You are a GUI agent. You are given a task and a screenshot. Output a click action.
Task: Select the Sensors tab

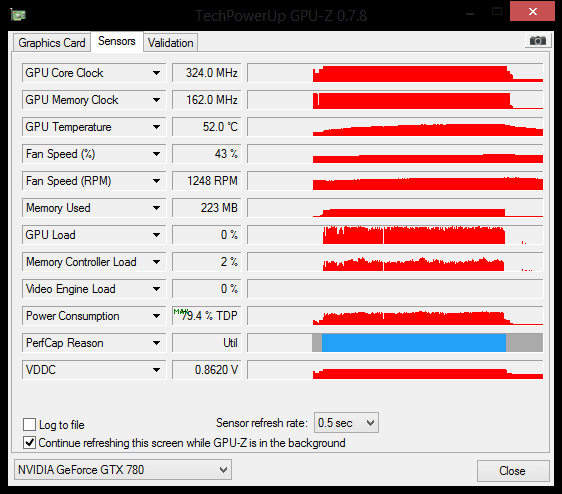pos(117,41)
